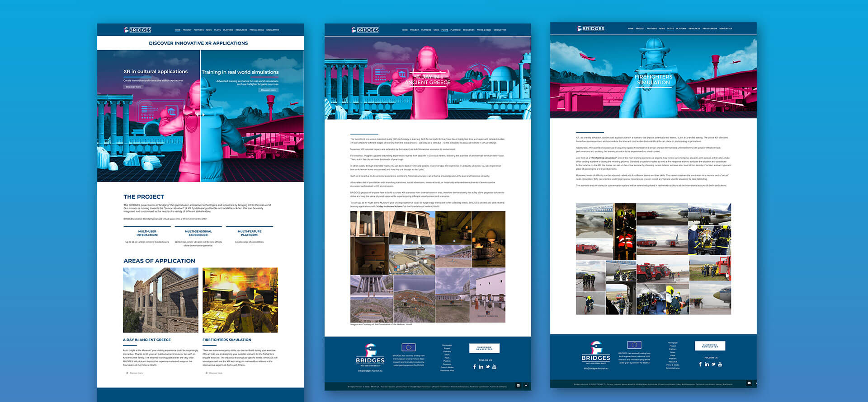This screenshot has height=402, width=868.
Task: Click Twitter icon in middle page footer
Action: pyautogui.click(x=488, y=367)
